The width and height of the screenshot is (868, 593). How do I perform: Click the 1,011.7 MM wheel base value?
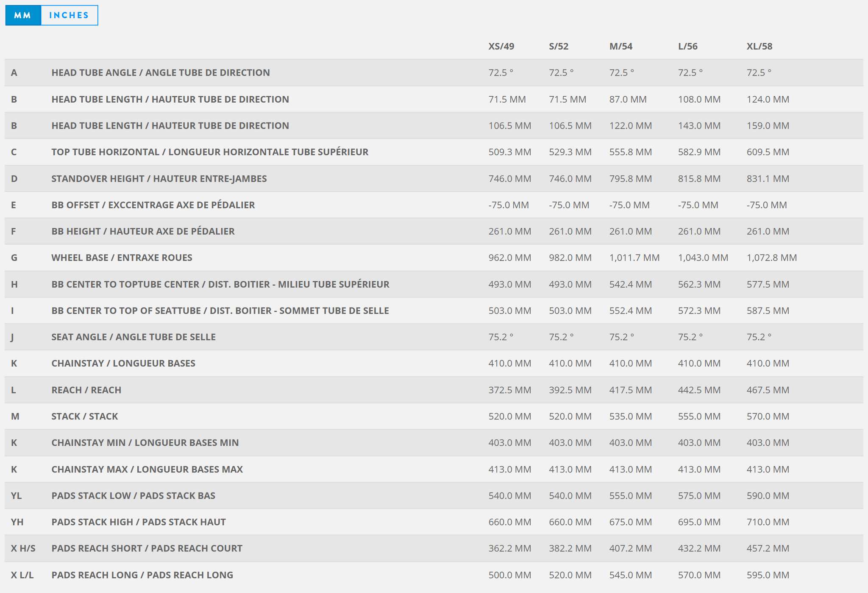tap(634, 257)
